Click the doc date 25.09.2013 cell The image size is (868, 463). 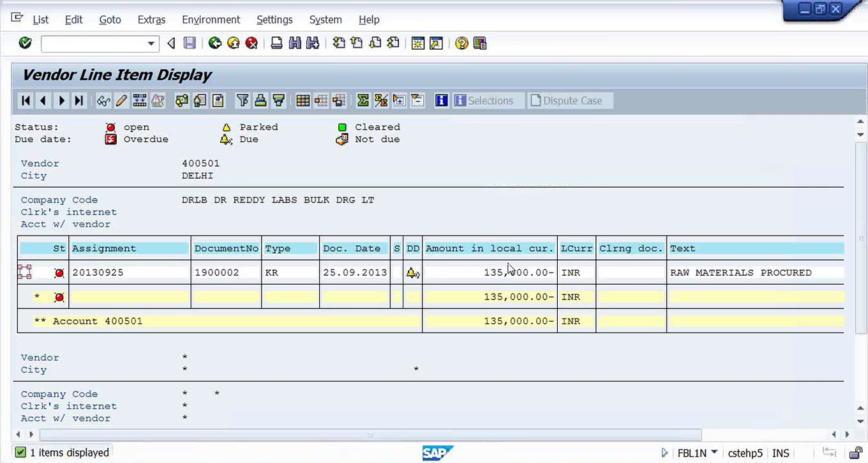[x=355, y=273]
